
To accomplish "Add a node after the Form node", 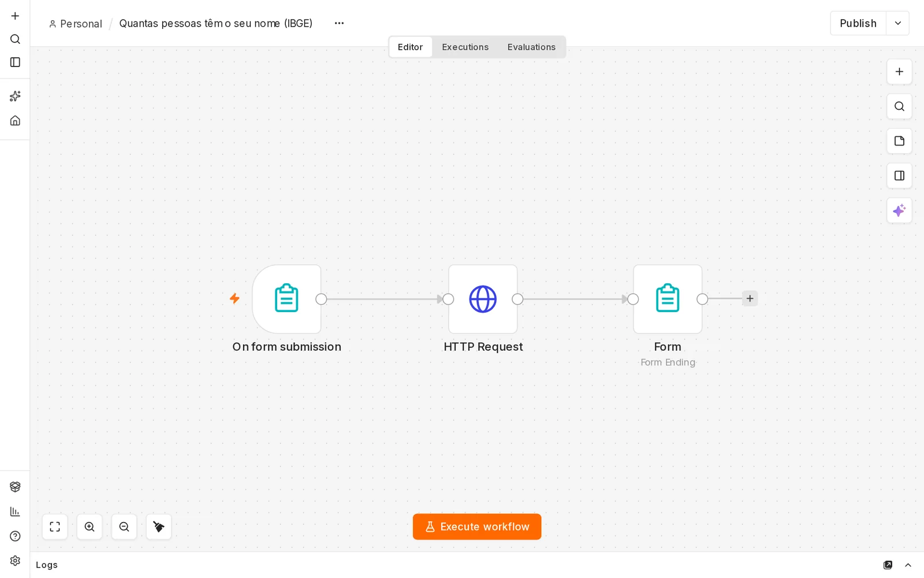I will pos(750,298).
